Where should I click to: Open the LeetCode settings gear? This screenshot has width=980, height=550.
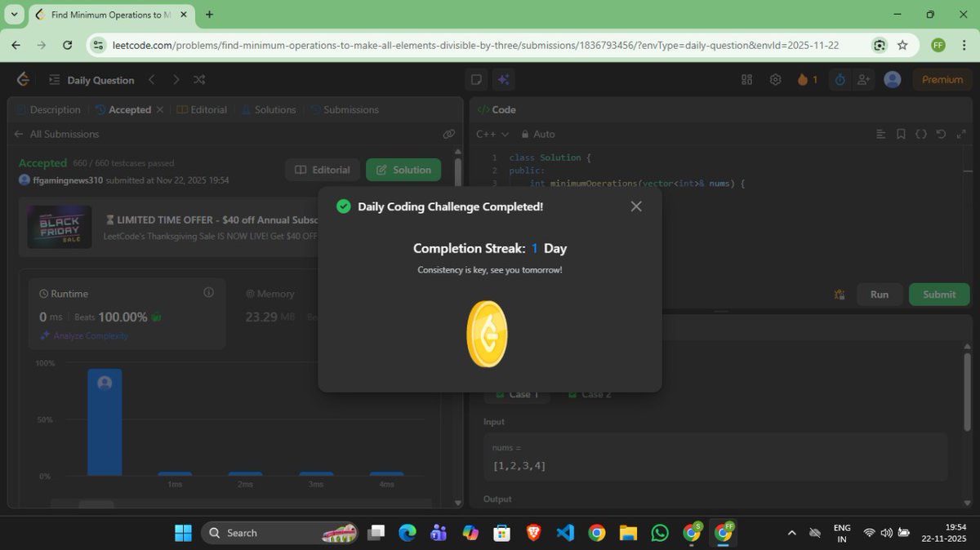[x=774, y=79]
